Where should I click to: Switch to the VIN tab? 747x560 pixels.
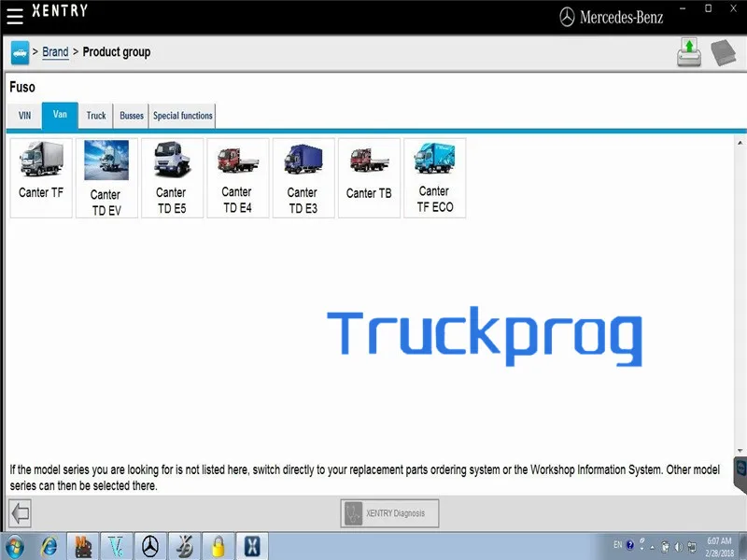pyautogui.click(x=24, y=116)
